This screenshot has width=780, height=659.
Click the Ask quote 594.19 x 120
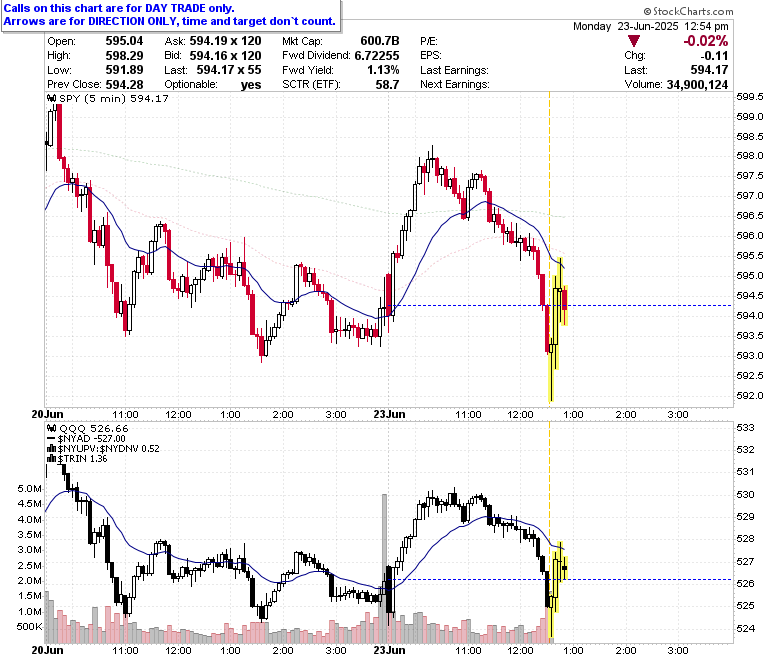coord(225,41)
